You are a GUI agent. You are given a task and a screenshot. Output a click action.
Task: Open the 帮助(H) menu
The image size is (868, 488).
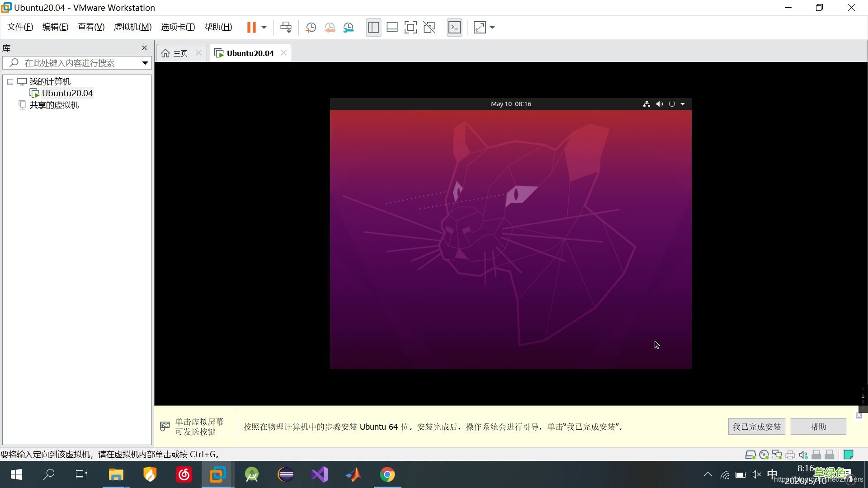(218, 27)
